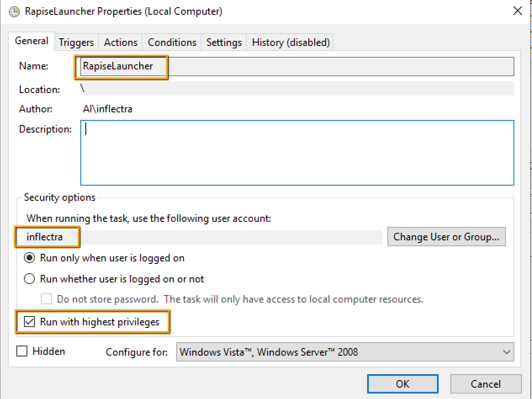Open the Settings tab

pos(224,43)
